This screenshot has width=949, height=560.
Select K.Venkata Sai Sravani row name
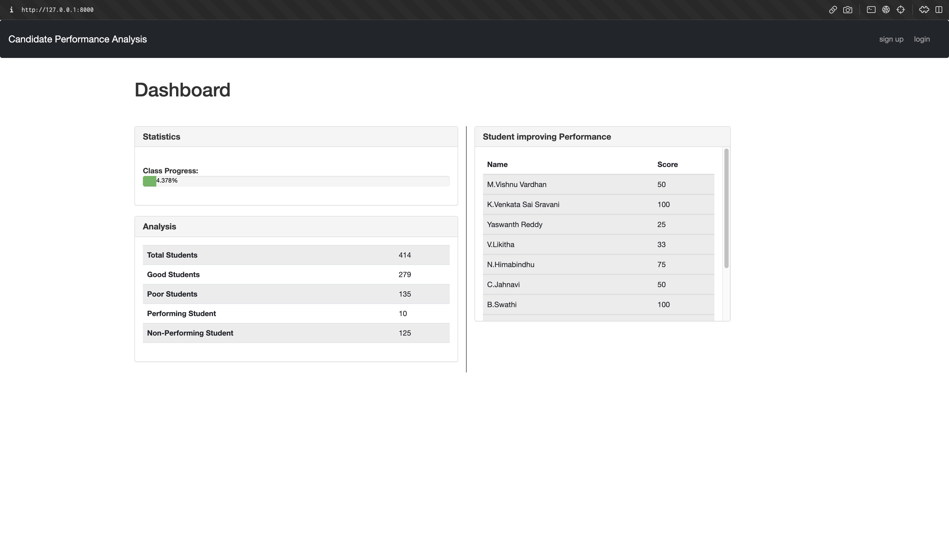pos(523,204)
